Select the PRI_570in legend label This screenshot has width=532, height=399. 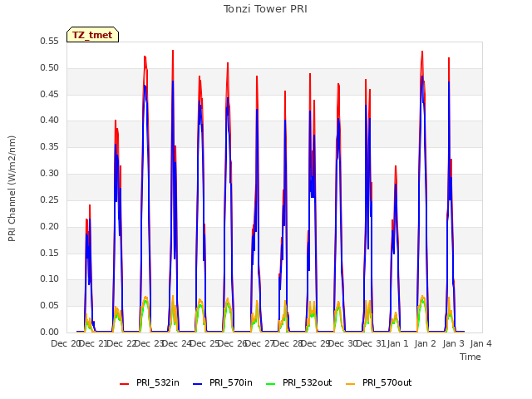(231, 382)
